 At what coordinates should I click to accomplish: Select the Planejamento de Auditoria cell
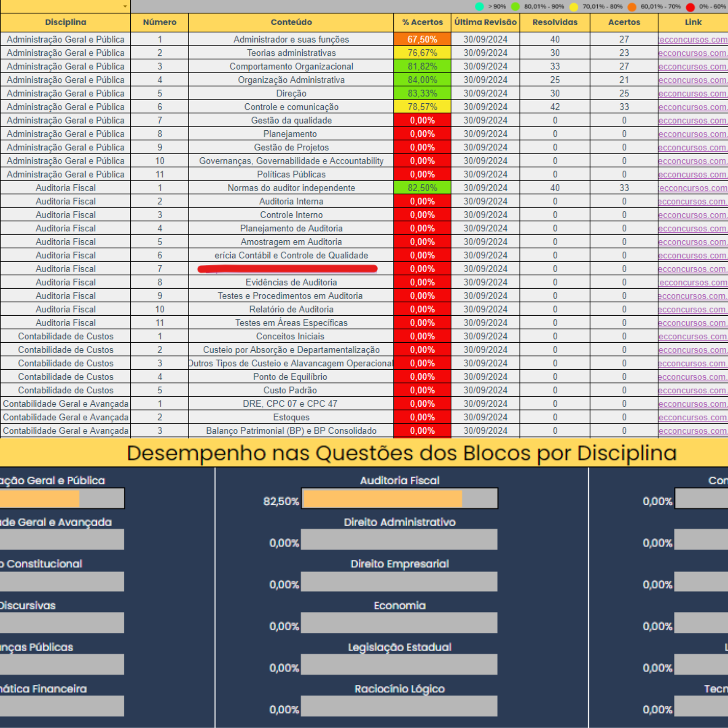291,228
